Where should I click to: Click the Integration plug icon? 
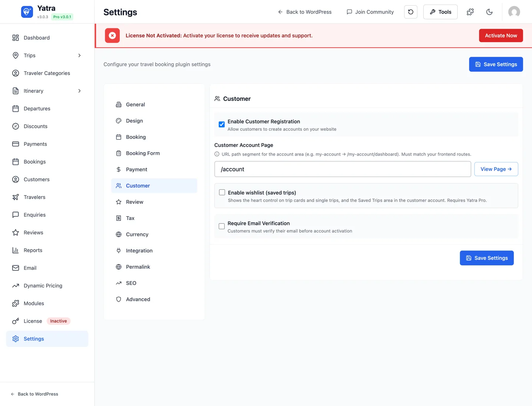119,251
